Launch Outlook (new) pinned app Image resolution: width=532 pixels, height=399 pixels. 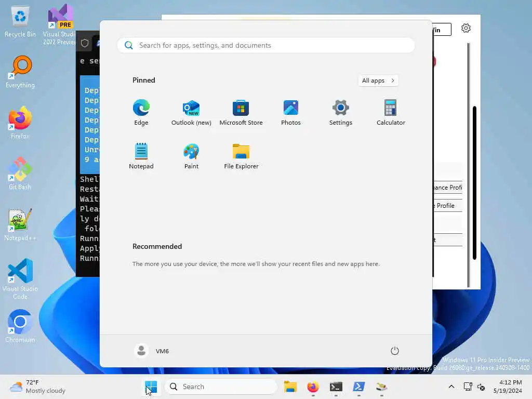click(x=191, y=113)
